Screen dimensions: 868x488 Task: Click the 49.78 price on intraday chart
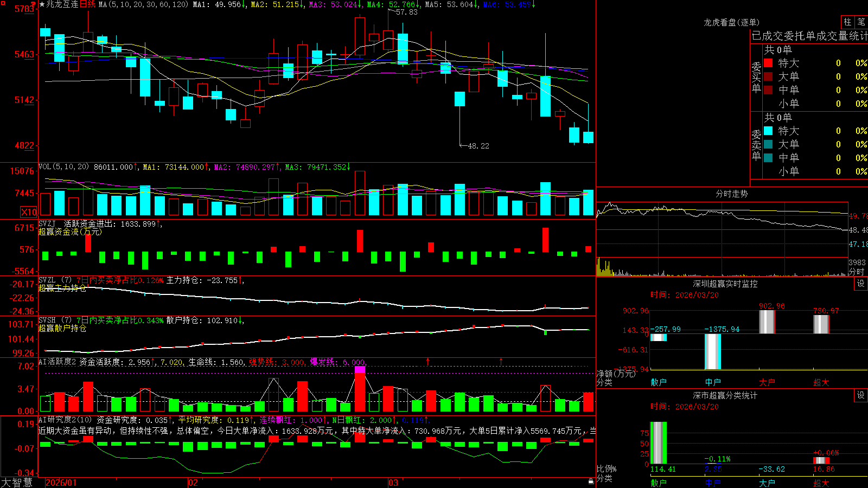point(858,216)
